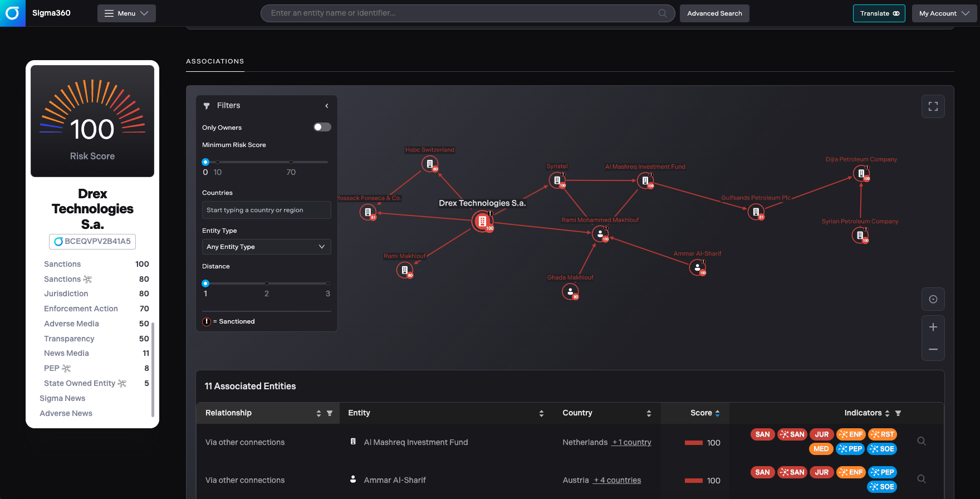The height and width of the screenshot is (499, 980).
Task: Open the Any Entity Type dropdown
Action: pos(266,247)
